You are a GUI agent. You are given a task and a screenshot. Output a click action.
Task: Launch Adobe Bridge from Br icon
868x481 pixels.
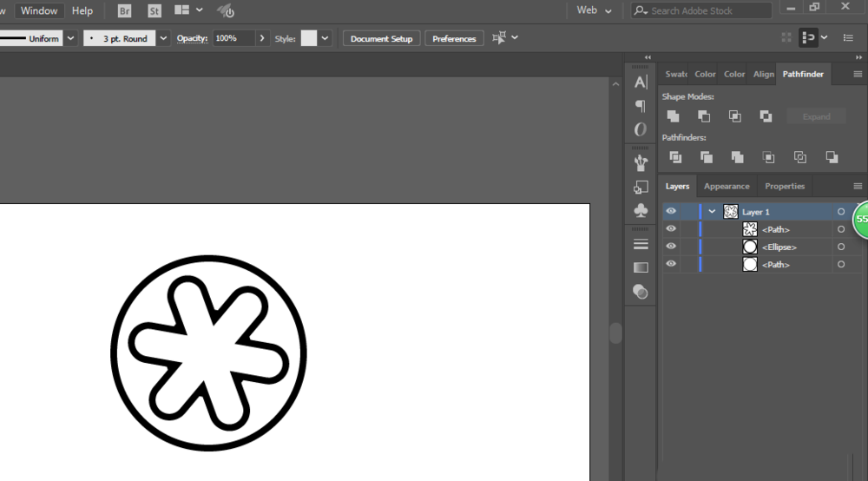(125, 11)
